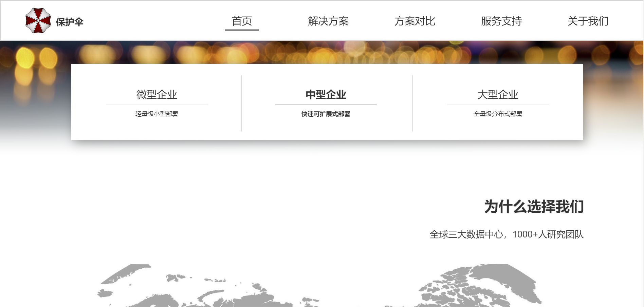Screen dimensions: 644x307
Task: Click the 轻量级小型部署 subtitle
Action: point(157,114)
